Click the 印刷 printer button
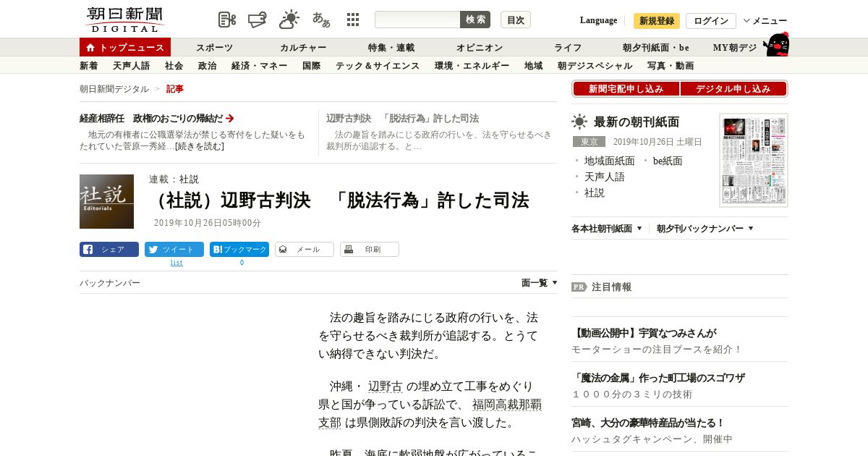868x456 pixels. point(370,249)
